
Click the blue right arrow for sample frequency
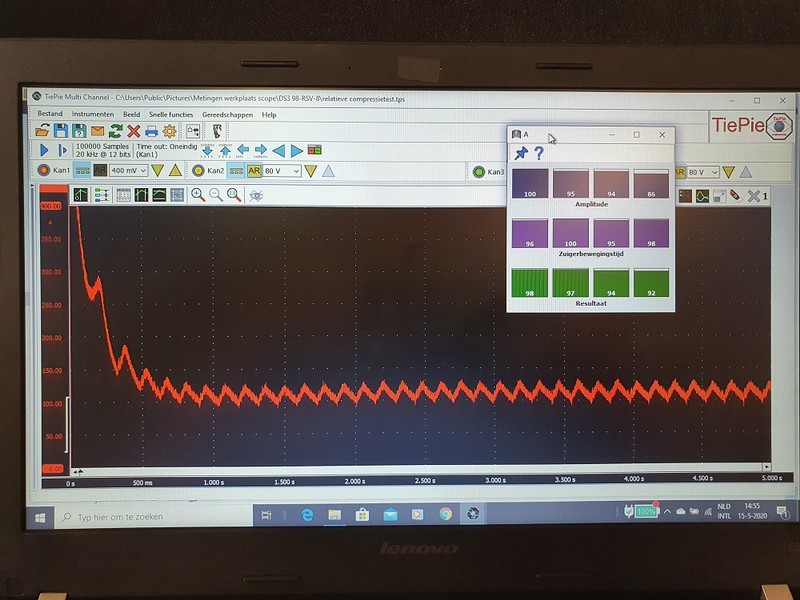[x=261, y=150]
